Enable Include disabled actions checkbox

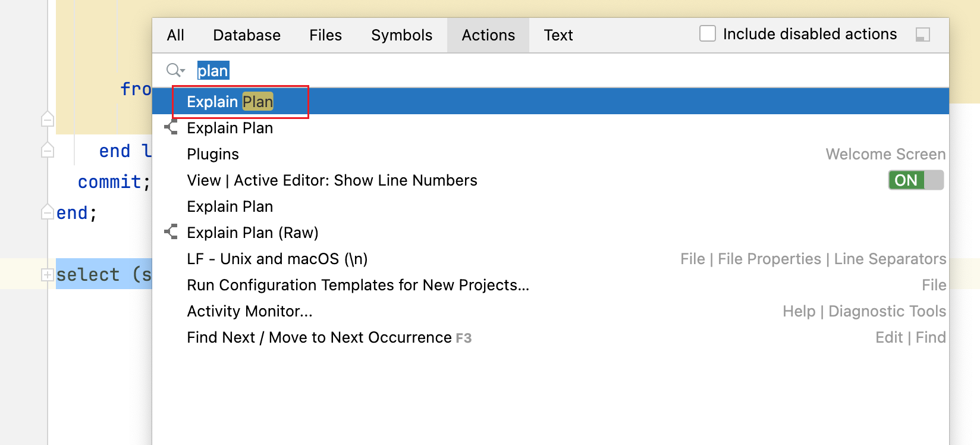click(707, 34)
